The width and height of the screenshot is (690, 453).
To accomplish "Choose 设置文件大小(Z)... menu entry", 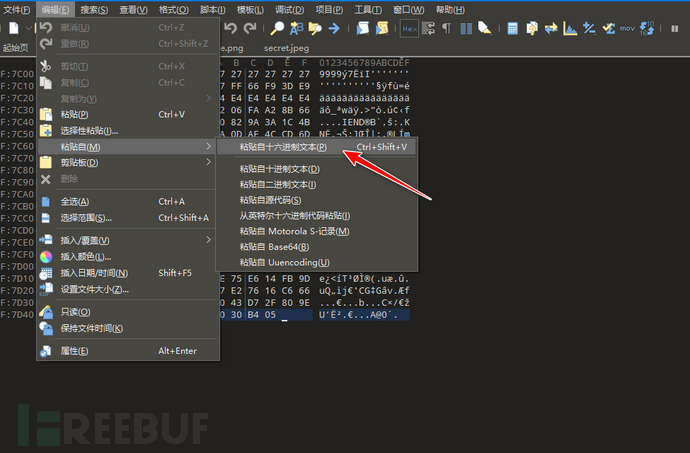I will click(128, 289).
